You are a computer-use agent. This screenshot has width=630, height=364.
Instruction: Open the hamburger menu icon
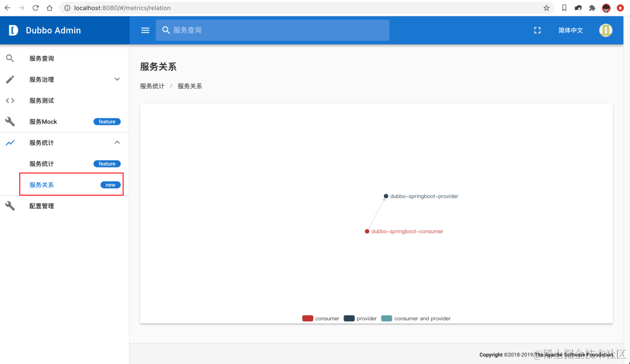[x=145, y=30]
